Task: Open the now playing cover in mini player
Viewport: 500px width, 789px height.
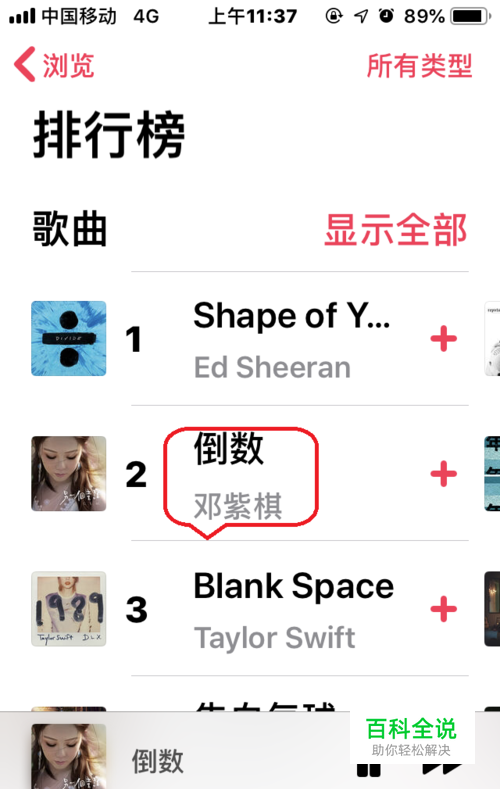Action: [x=68, y=756]
